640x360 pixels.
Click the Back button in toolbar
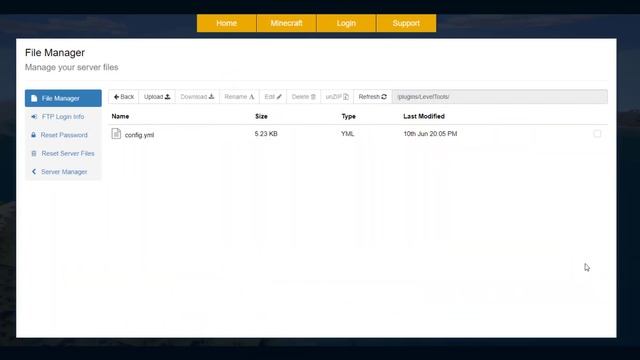click(x=124, y=97)
